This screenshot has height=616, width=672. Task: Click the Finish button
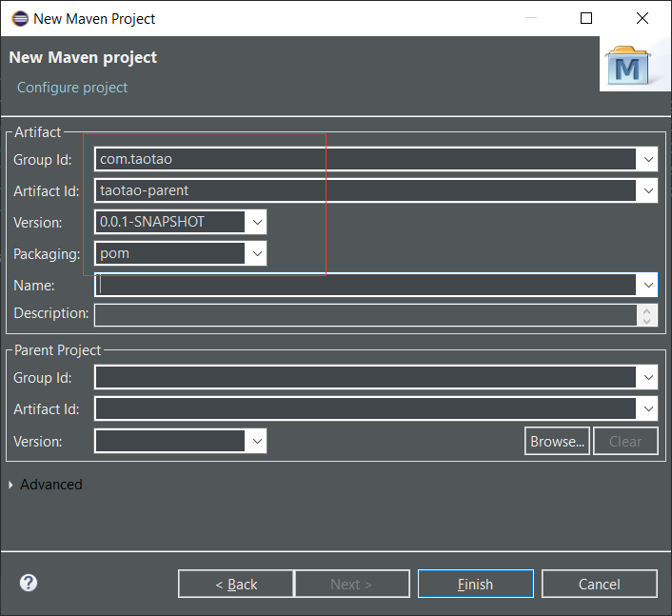click(x=475, y=584)
